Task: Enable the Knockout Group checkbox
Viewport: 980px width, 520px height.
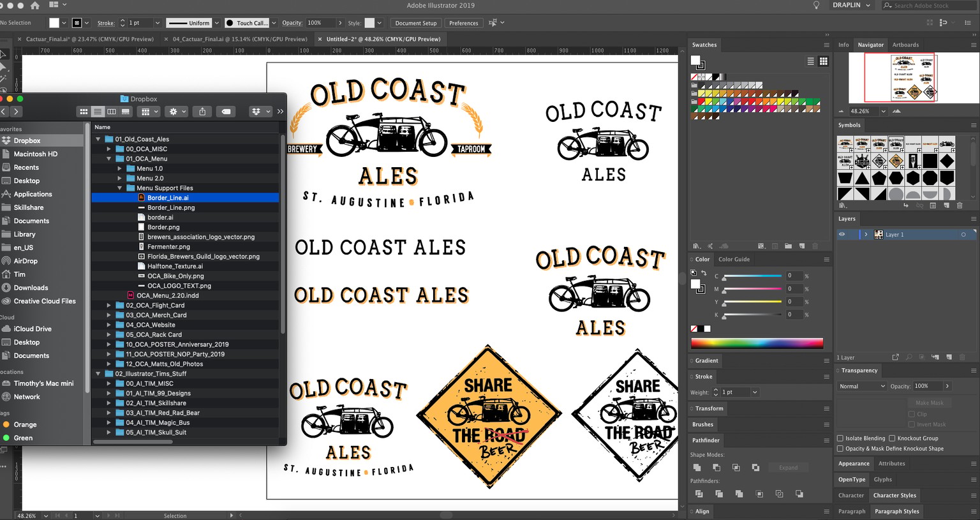Action: coord(892,438)
